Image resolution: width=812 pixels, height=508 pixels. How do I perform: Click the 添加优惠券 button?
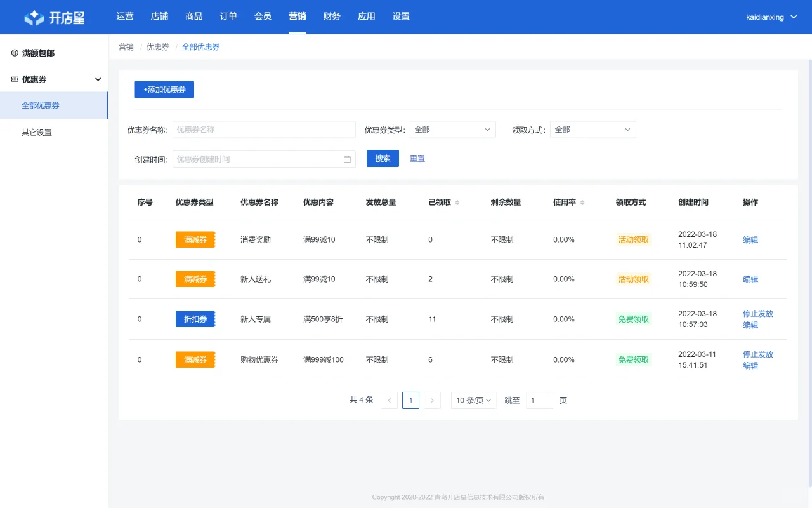pos(164,90)
